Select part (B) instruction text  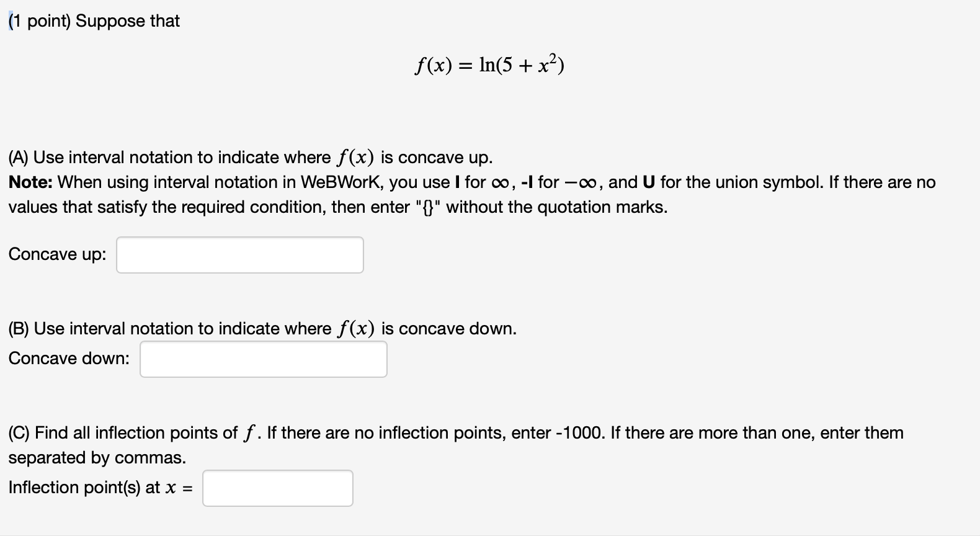pyautogui.click(x=261, y=328)
